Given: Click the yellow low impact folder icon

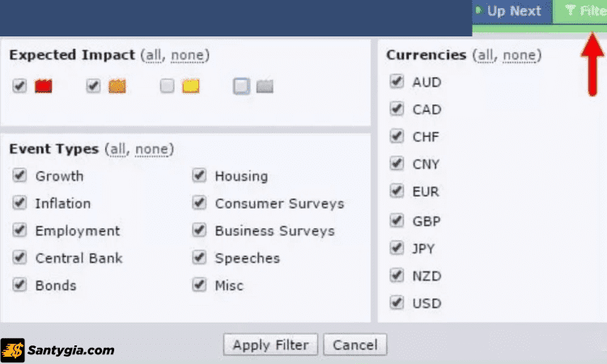Looking at the screenshot, I should click(x=190, y=86).
